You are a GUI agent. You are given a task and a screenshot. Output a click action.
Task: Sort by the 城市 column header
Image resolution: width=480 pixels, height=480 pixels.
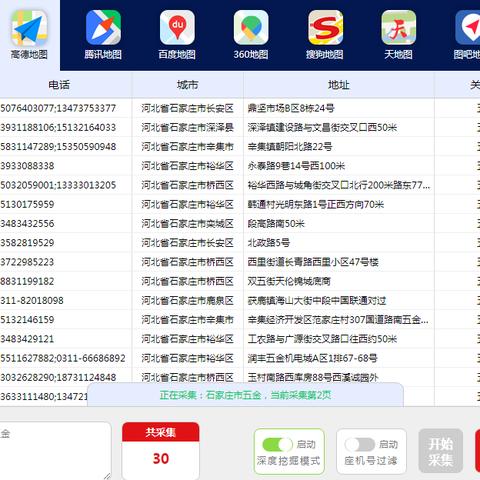pos(187,85)
